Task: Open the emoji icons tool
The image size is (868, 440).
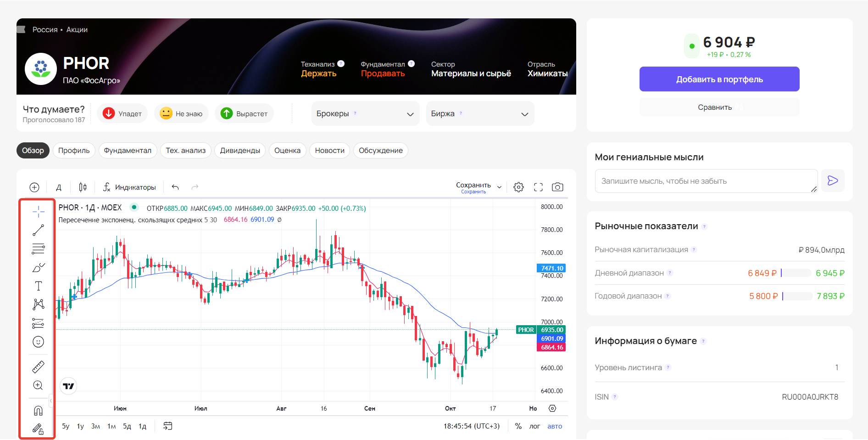Action: 39,342
